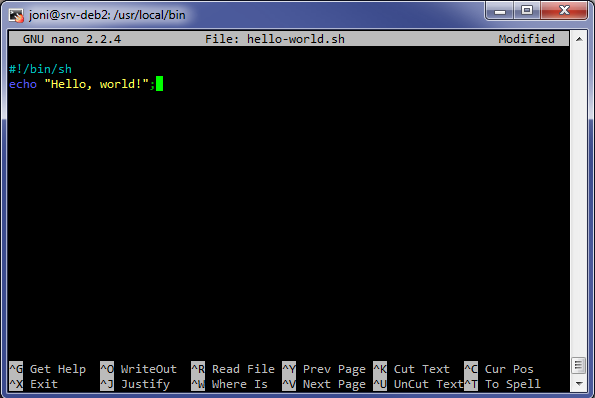
Task: Click the ^W Where Is shortcut
Action: point(230,384)
